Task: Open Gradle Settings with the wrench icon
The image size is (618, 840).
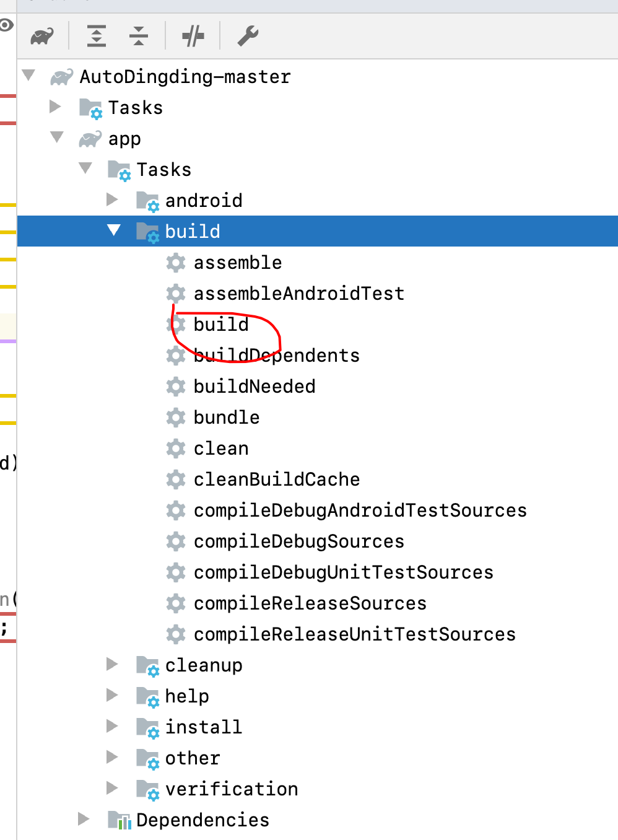Action: point(247,35)
